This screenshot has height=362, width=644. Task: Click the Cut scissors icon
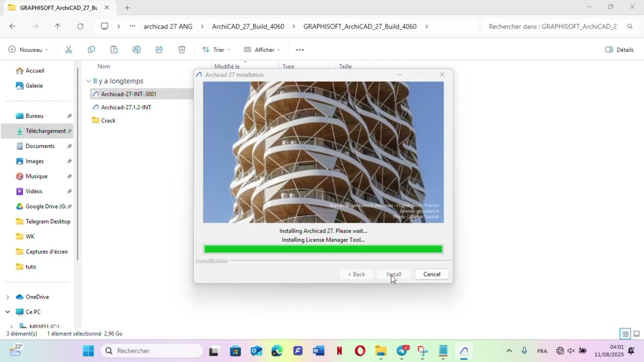[68, 50]
